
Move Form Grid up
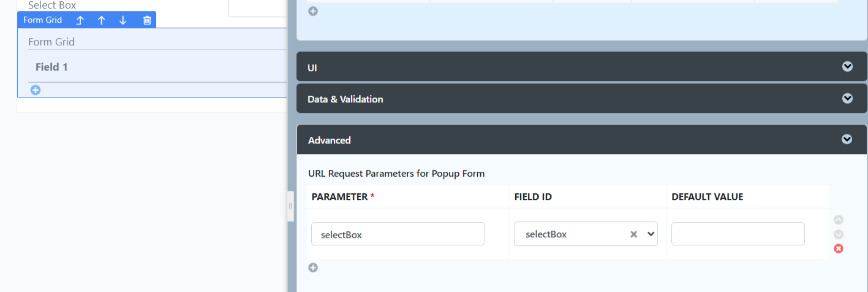[102, 20]
